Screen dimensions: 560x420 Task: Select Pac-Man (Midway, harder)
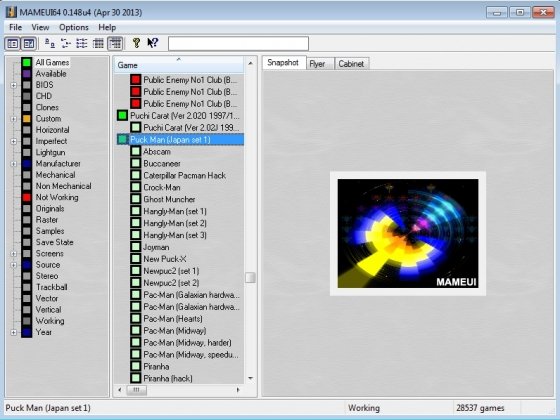[188, 342]
